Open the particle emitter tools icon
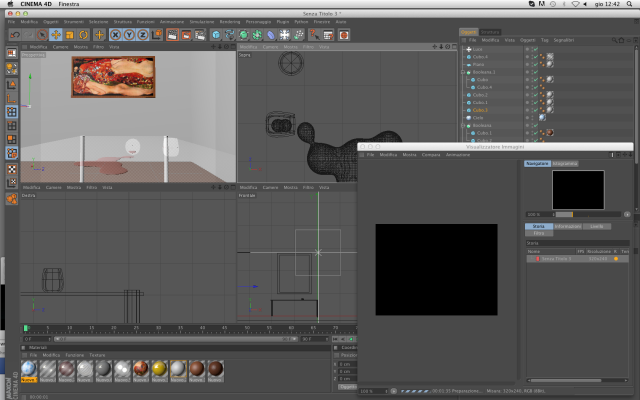 pyautogui.click(x=298, y=35)
